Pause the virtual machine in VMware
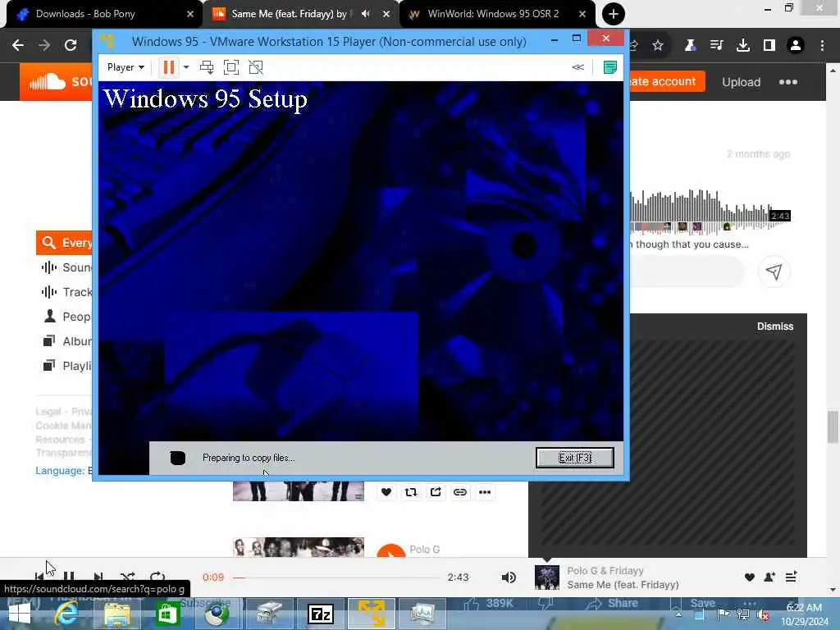Viewport: 840px width, 630px height. 168,67
